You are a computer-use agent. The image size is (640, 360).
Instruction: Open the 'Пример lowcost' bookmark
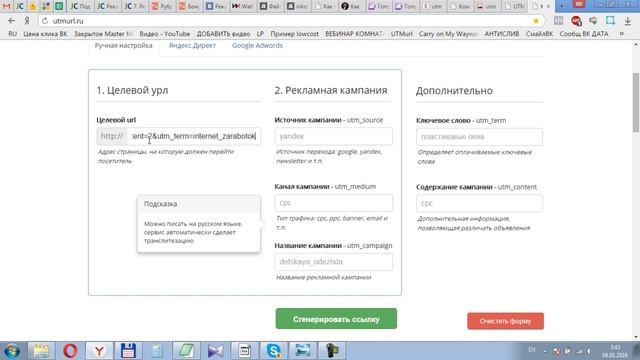(294, 34)
